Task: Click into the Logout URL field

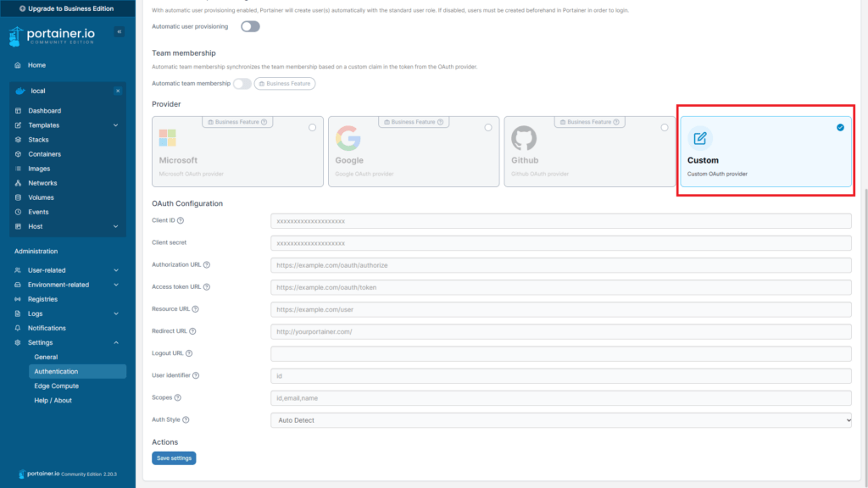Action: tap(561, 353)
